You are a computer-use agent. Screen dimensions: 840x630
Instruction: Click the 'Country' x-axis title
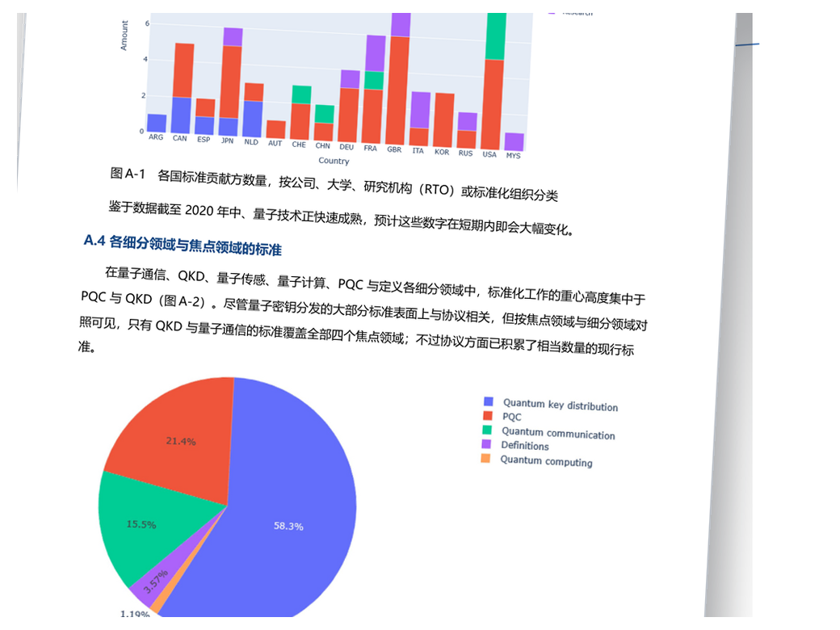334,160
